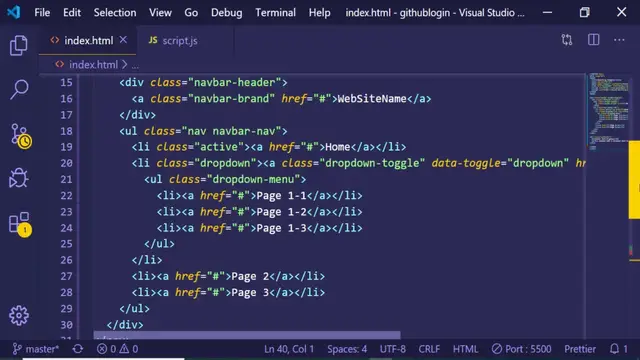
Task: Click line number 25 in gutter
Action: (66, 244)
